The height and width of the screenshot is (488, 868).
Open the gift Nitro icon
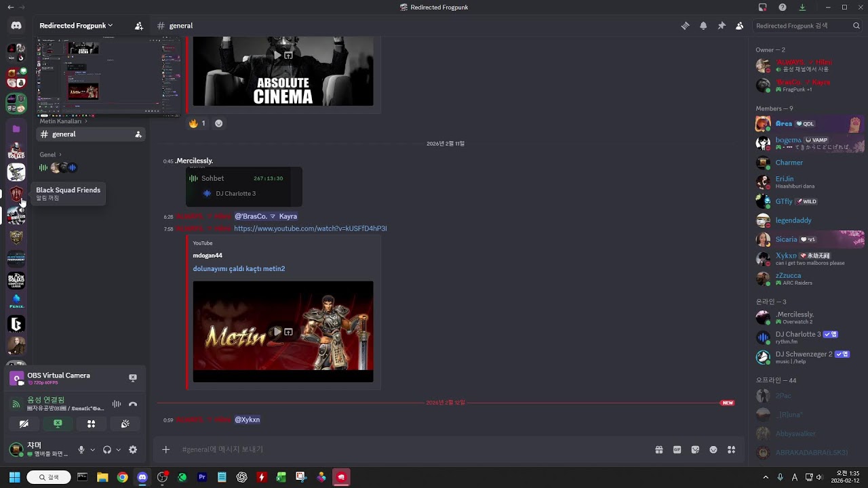coord(658,449)
